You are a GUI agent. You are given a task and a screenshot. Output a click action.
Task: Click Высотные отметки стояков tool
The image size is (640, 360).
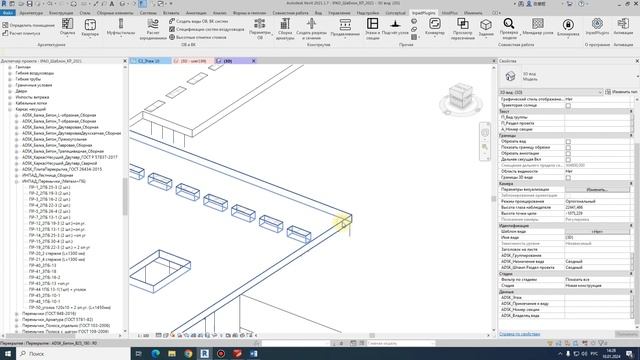pyautogui.click(x=198, y=37)
